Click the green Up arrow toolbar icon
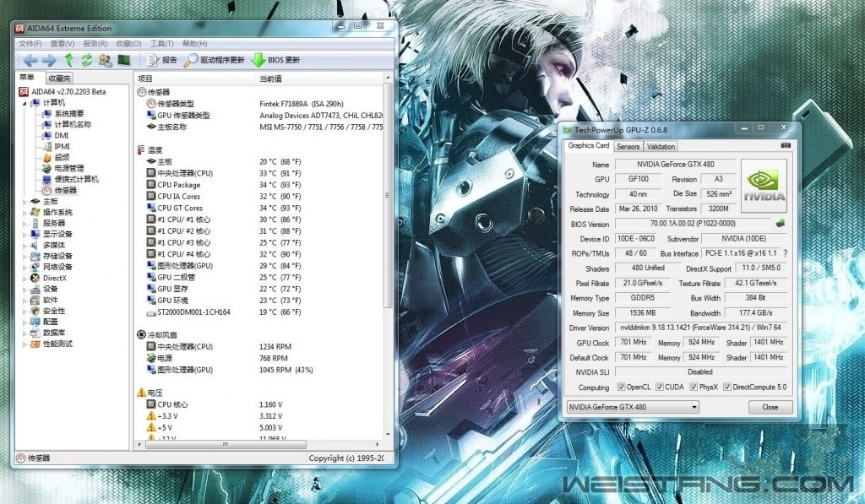Screen dimensions: 865x504 pyautogui.click(x=68, y=60)
